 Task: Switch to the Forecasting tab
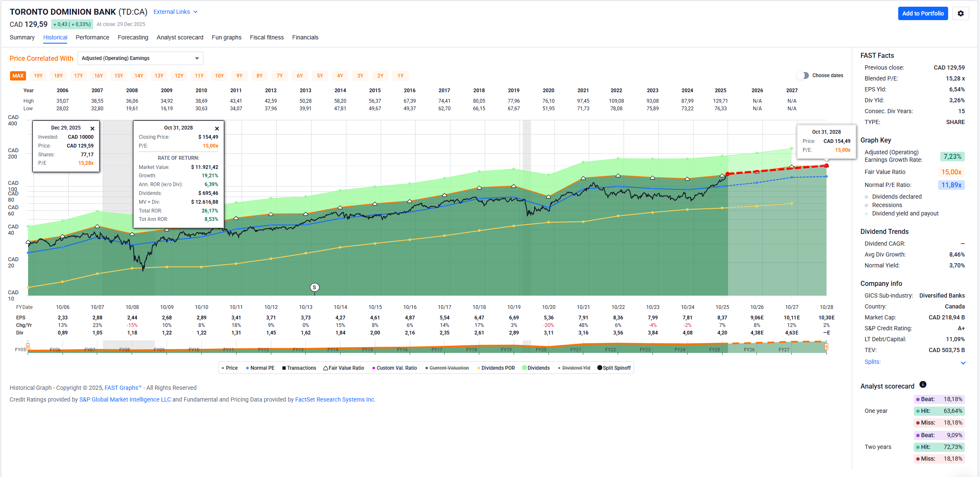point(133,37)
